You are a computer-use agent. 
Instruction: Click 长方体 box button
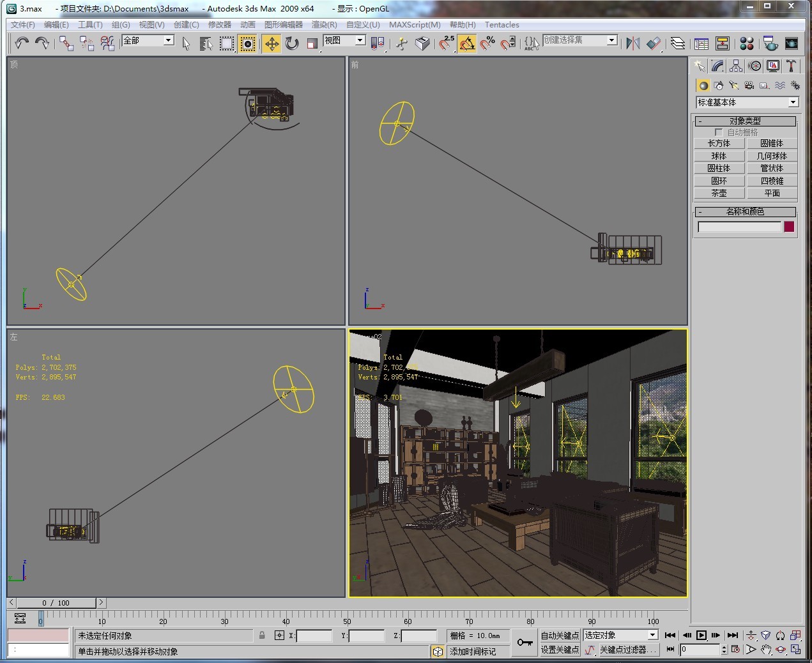[x=719, y=144]
